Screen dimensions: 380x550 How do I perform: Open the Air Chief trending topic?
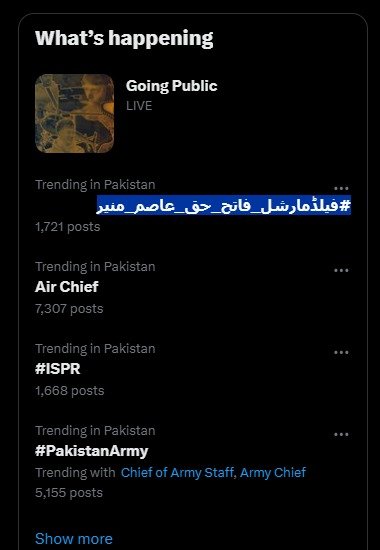tap(67, 287)
